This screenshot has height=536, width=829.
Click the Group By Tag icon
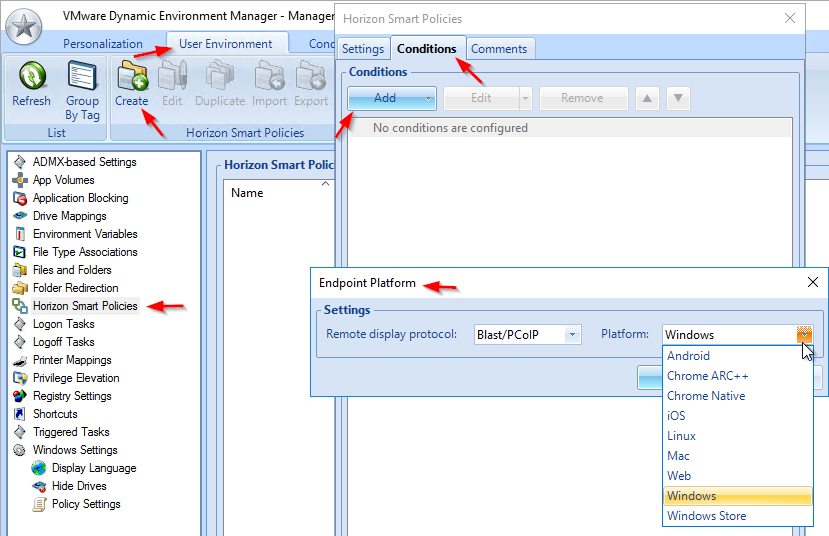tap(82, 75)
